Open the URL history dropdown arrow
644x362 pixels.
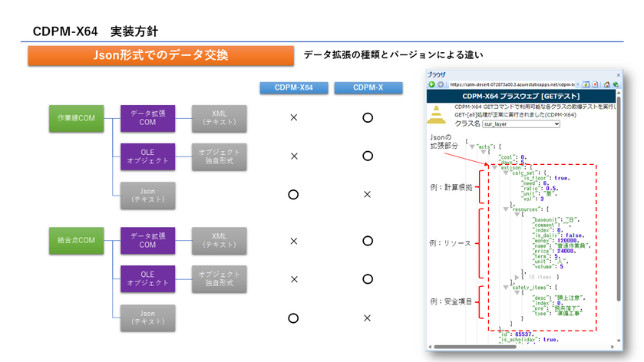pos(578,84)
